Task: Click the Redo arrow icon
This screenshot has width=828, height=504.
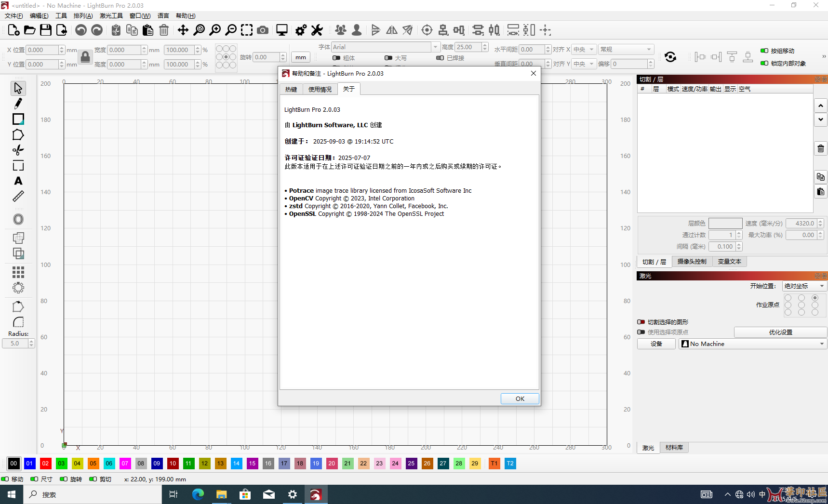Action: pos(97,30)
